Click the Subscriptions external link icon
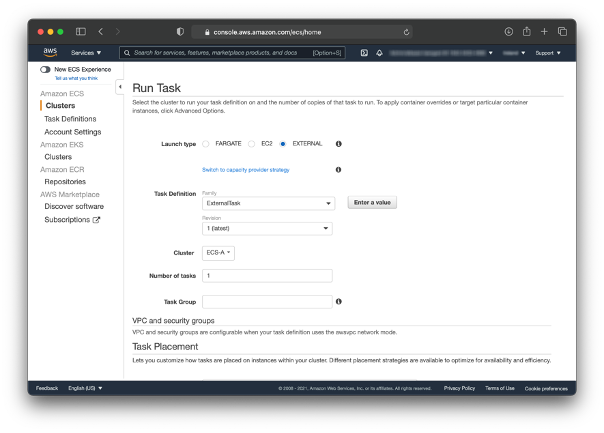This screenshot has height=433, width=604. [96, 220]
